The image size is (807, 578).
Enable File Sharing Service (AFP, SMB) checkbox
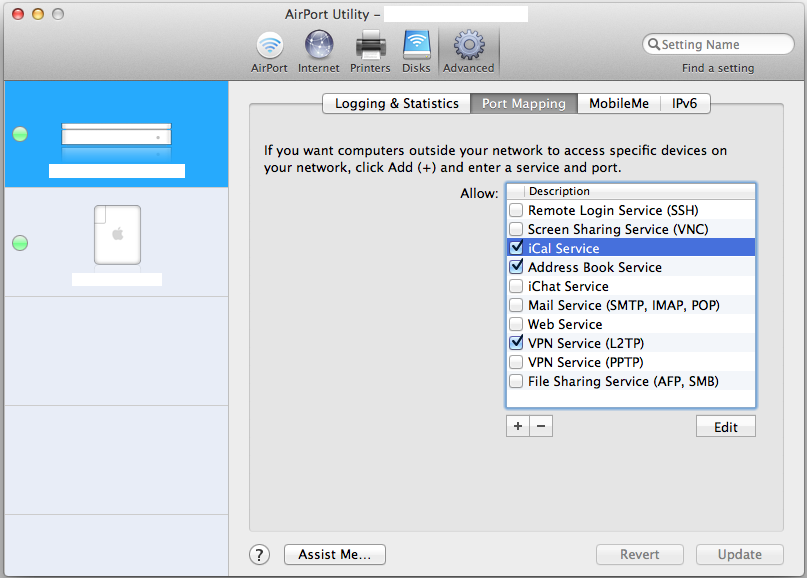pyautogui.click(x=516, y=381)
